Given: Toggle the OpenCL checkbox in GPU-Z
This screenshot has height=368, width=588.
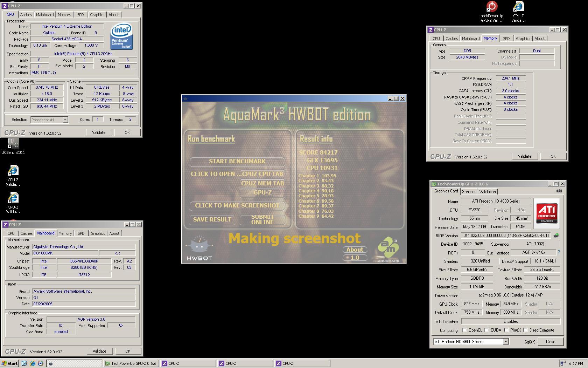Looking at the screenshot, I should pyautogui.click(x=464, y=330).
